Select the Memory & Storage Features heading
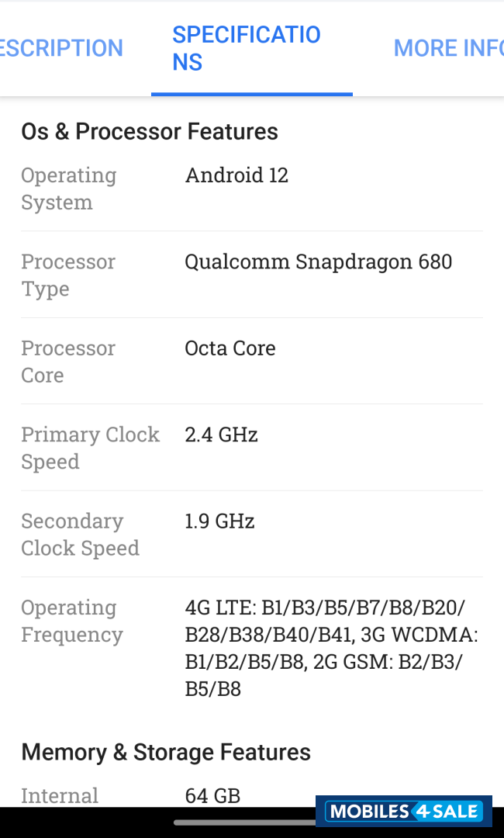 coord(166,751)
